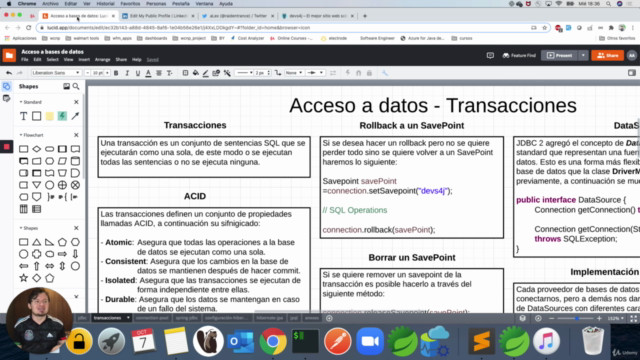The height and width of the screenshot is (360, 640).
Task: Click the Feature Find button
Action: (x=519, y=56)
